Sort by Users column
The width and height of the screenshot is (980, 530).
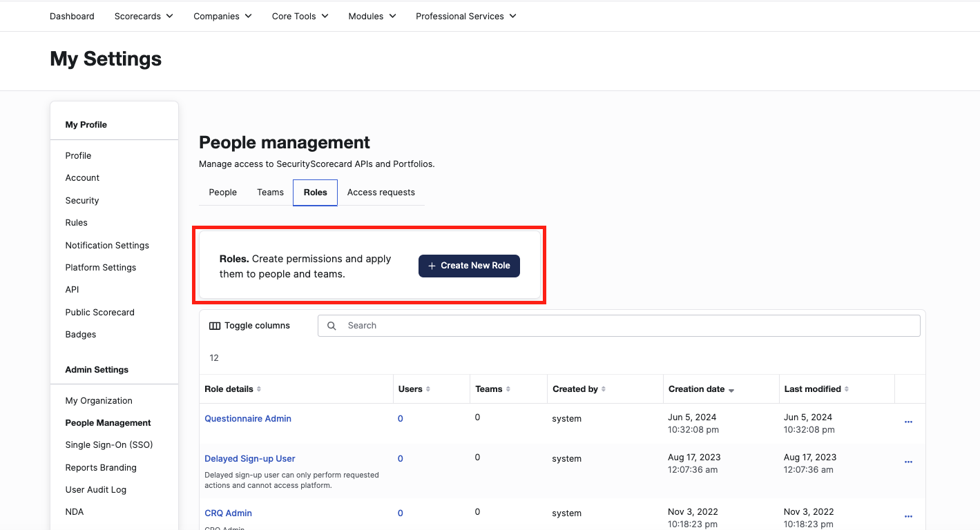(414, 389)
